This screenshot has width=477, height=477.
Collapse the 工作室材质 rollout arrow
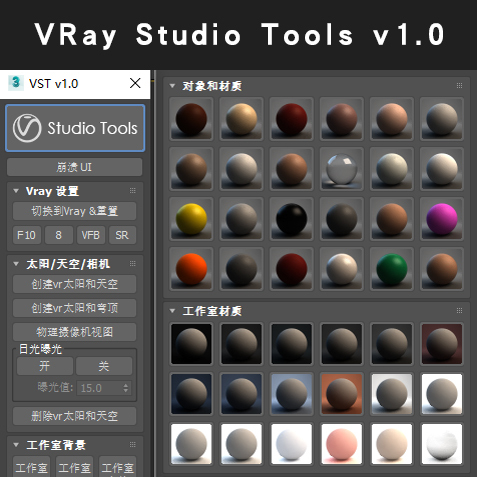[x=172, y=311]
